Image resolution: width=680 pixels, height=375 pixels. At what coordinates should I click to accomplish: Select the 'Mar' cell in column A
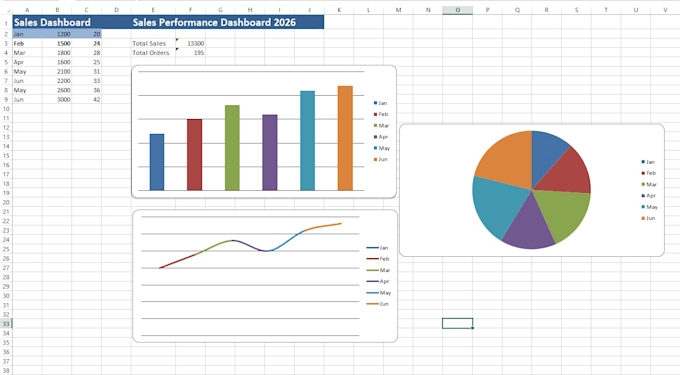[27, 52]
